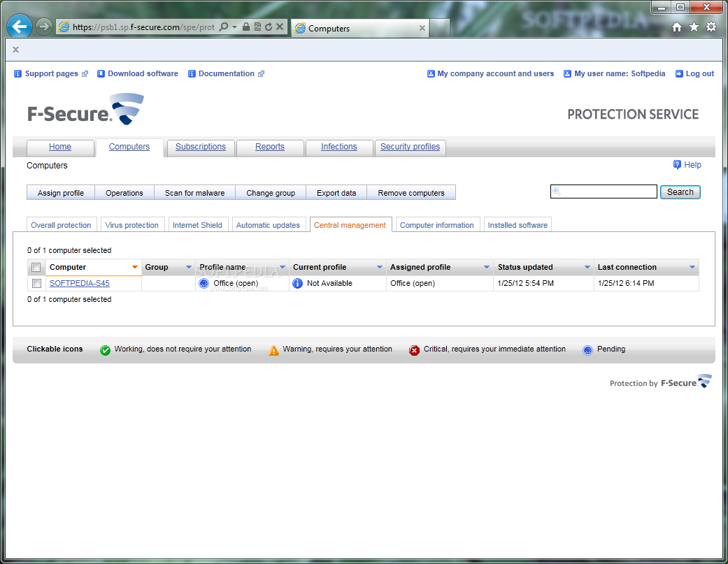Click the Assign profile button
Image resolution: width=728 pixels, height=564 pixels.
[x=61, y=193]
